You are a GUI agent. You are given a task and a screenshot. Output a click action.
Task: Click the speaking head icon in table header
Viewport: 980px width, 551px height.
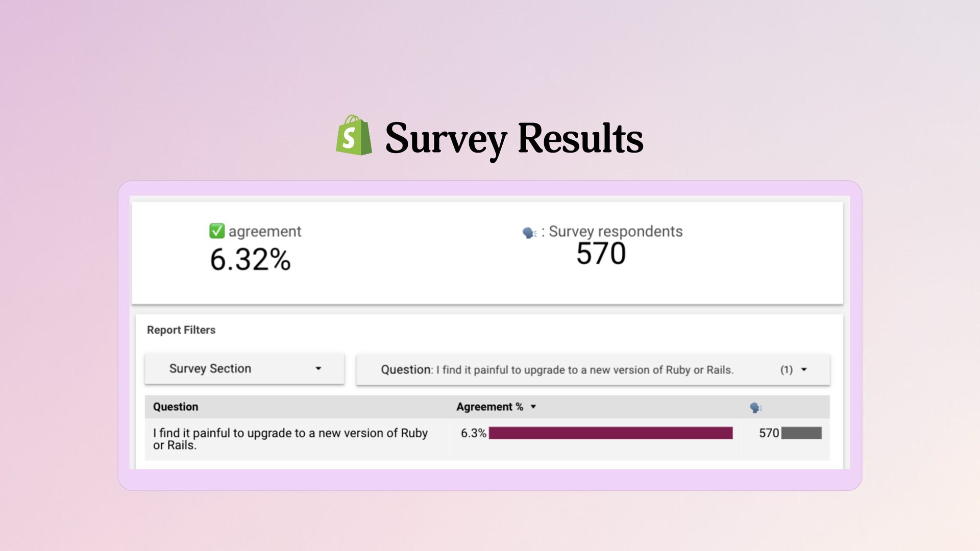click(x=755, y=407)
